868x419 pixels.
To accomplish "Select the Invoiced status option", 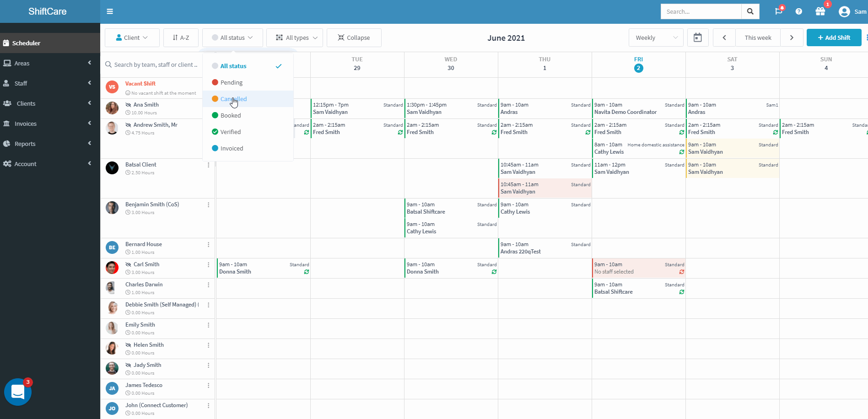I will 248,148.
